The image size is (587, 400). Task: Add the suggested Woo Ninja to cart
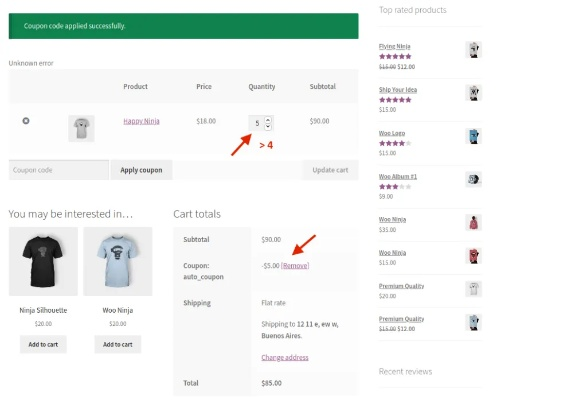pos(118,344)
